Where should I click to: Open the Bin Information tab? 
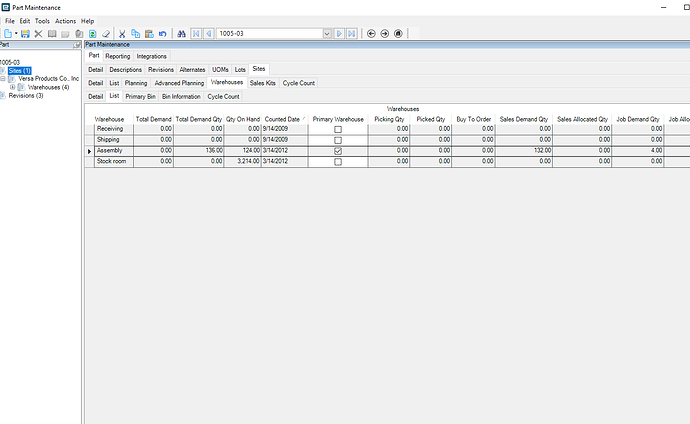pyautogui.click(x=181, y=97)
